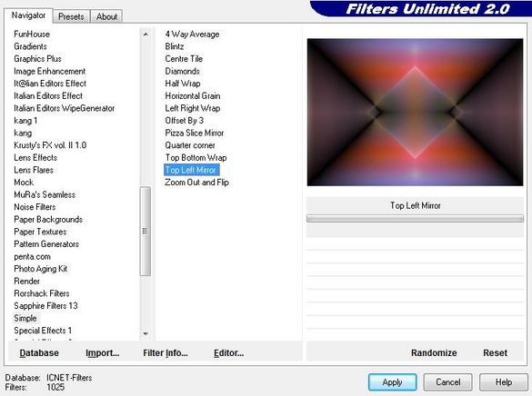Choose Zoom Out and Flip filter

coord(196,183)
